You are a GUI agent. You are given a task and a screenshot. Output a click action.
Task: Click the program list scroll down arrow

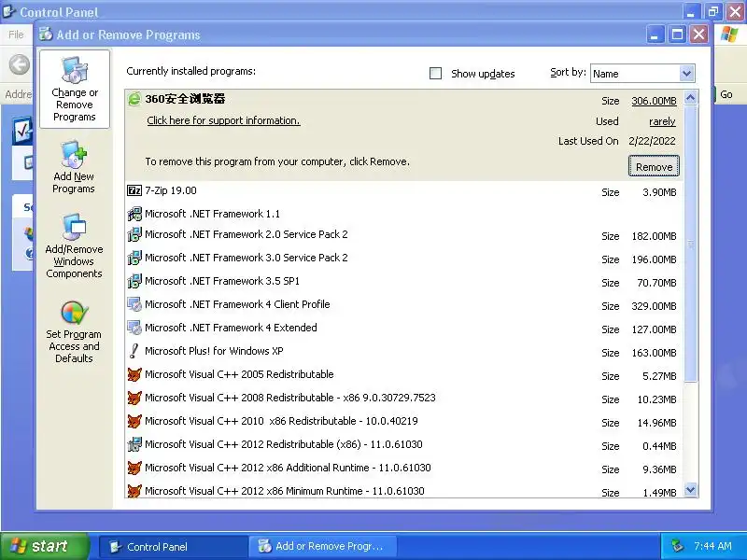[690, 489]
